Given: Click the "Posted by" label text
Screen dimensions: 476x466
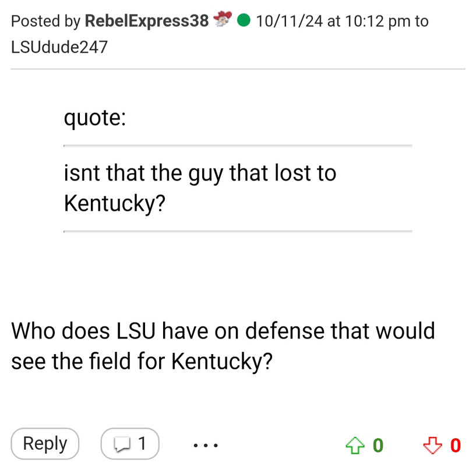Looking at the screenshot, I should point(46,21).
